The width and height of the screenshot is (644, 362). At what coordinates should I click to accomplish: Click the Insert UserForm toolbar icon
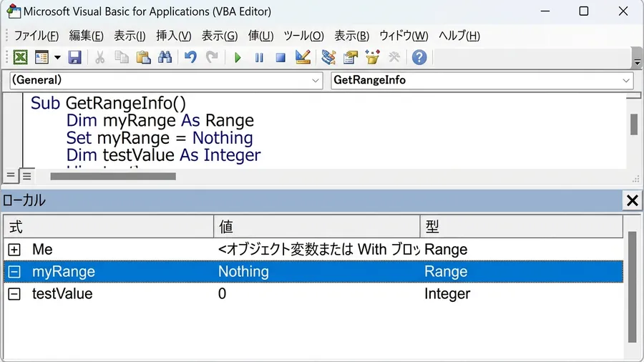point(42,57)
